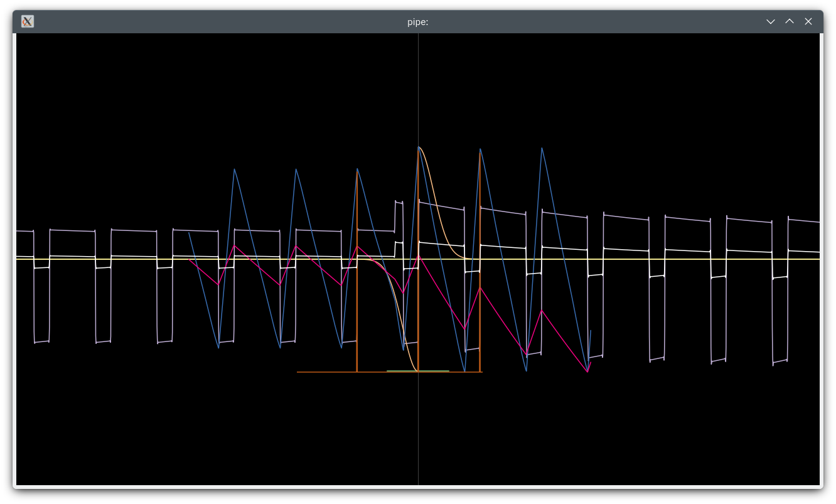
Task: Click the pipe: window title text
Action: pos(417,21)
